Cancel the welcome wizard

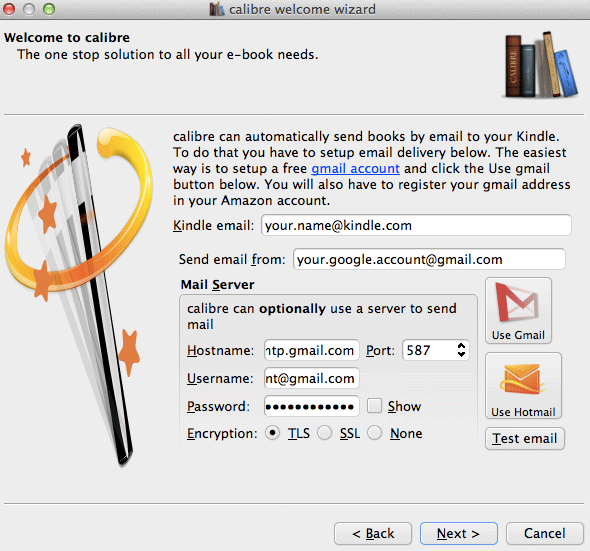(x=544, y=533)
